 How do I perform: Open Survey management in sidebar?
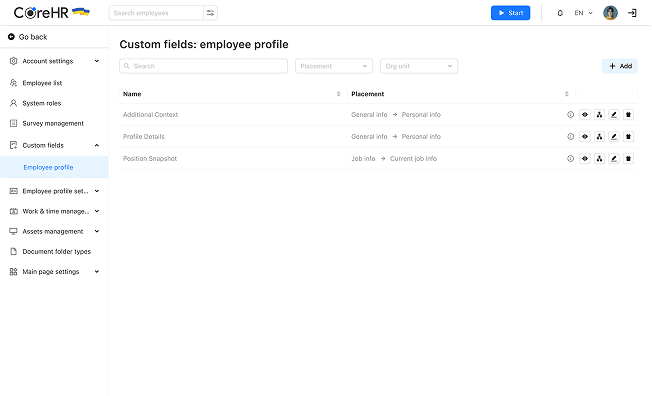pyautogui.click(x=54, y=124)
